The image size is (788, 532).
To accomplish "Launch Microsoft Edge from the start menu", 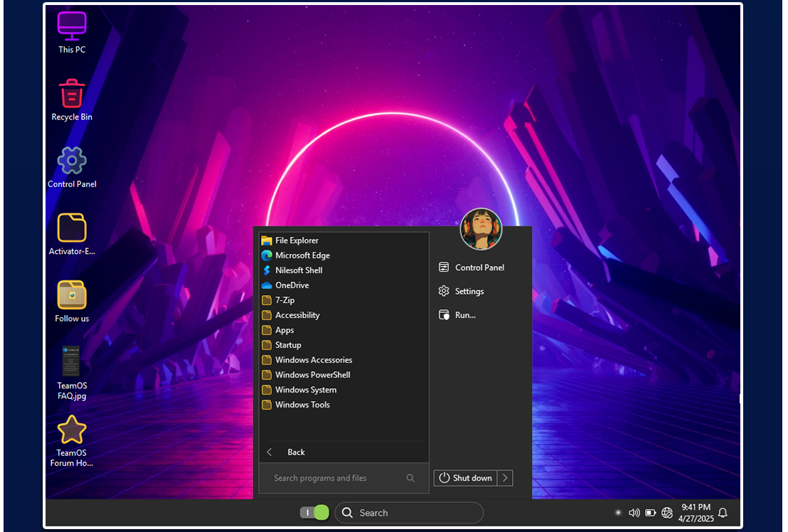I will pos(302,255).
